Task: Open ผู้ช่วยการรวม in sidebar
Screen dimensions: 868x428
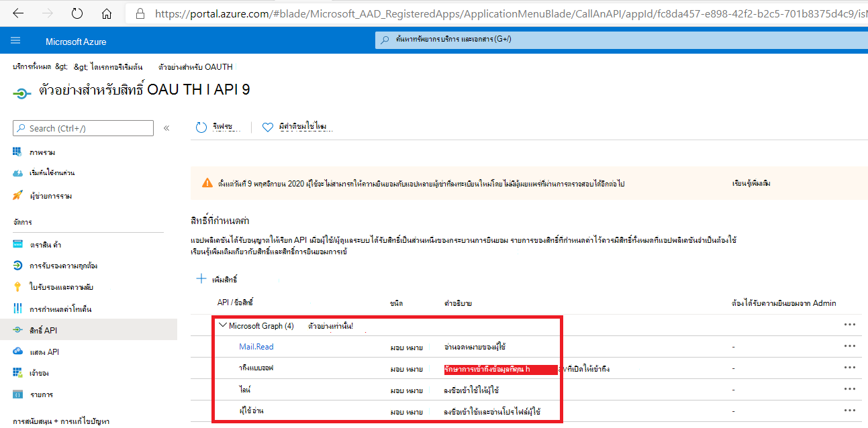Action: click(50, 196)
